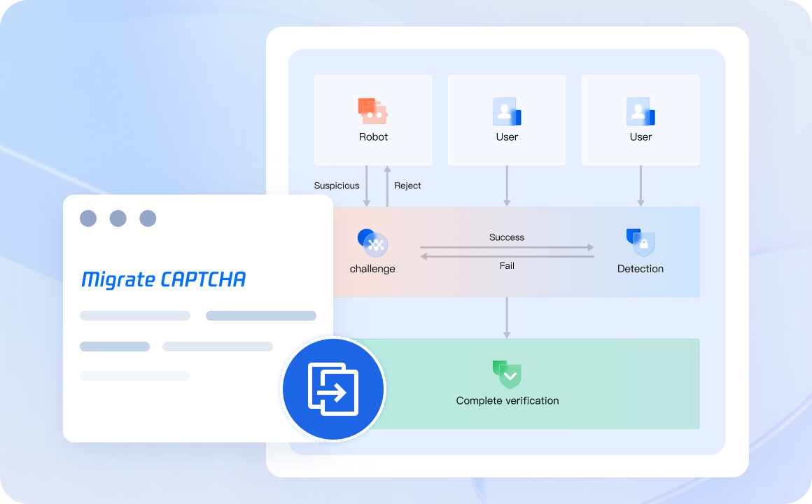Click the Reject label near the arrow
Screen dimensions: 812x504
click(408, 185)
